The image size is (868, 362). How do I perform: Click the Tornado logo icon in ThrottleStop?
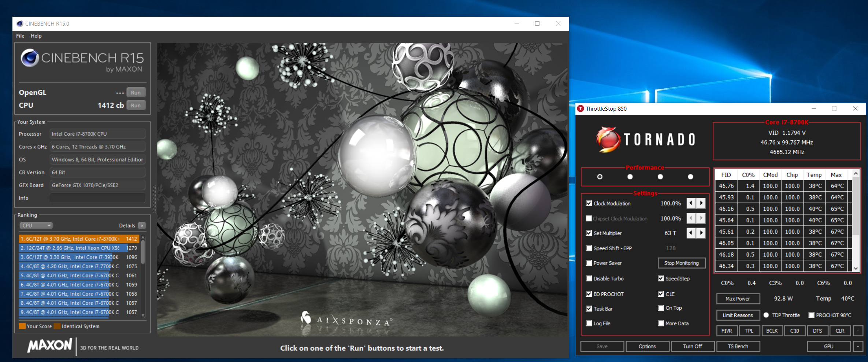click(608, 139)
